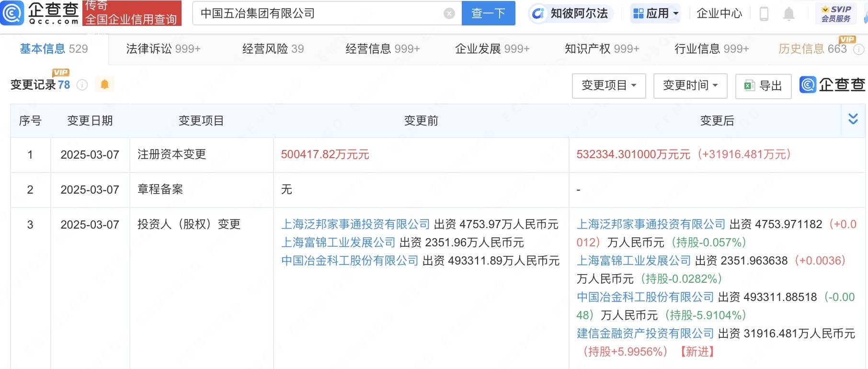
Task: Open 上海富锦工业发展公司 in 变更前 column
Action: coord(338,242)
